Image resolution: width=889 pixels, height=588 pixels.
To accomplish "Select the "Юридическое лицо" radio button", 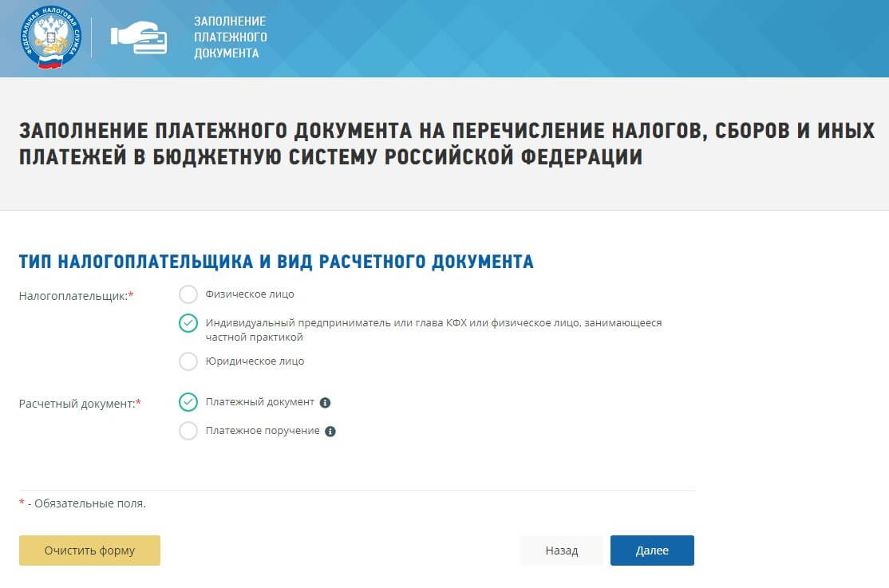I will coord(188,361).
